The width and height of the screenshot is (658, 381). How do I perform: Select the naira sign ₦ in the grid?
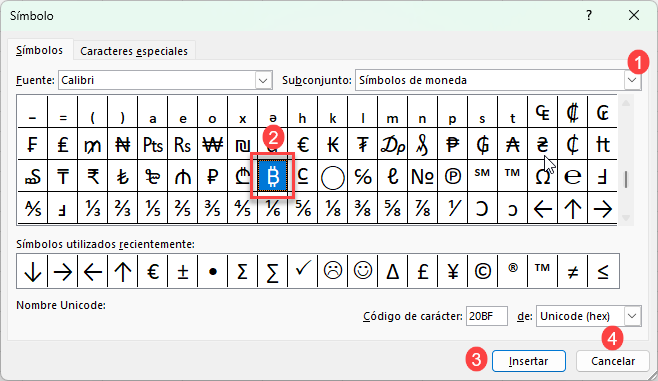pyautogui.click(x=123, y=144)
